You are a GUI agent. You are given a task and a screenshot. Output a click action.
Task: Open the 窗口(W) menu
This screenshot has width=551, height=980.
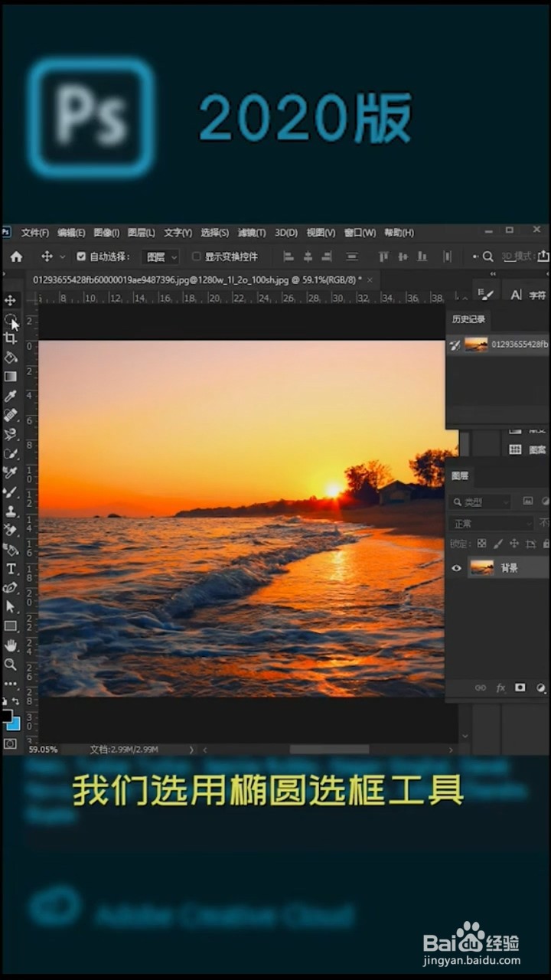tap(360, 233)
